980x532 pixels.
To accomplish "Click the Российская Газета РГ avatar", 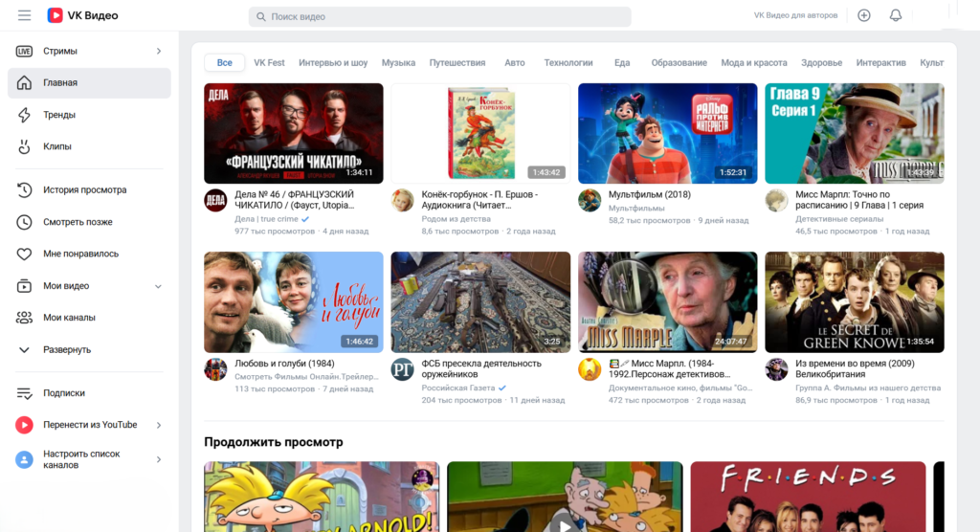I will [x=403, y=369].
